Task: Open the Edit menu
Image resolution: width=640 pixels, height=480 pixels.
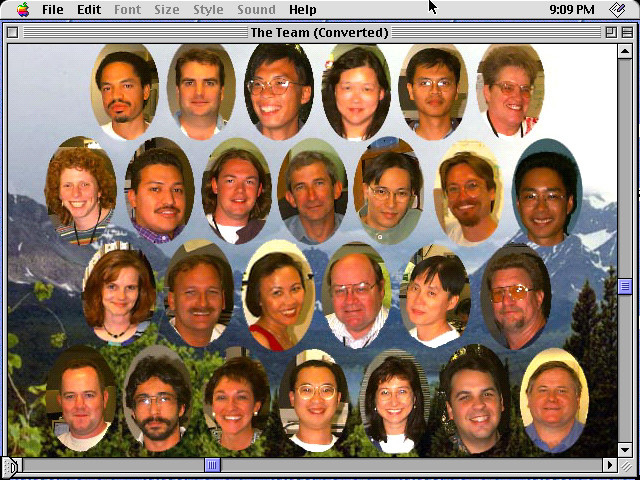Action: (x=89, y=10)
